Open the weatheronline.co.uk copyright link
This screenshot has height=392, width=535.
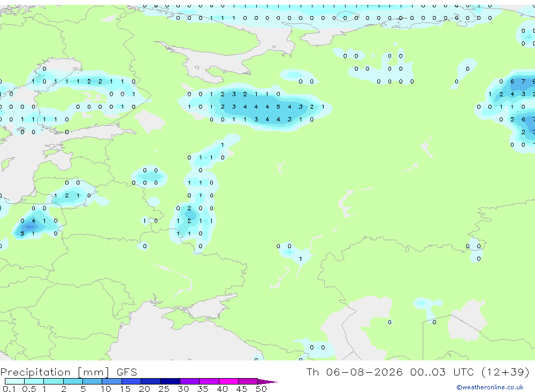pos(490,387)
